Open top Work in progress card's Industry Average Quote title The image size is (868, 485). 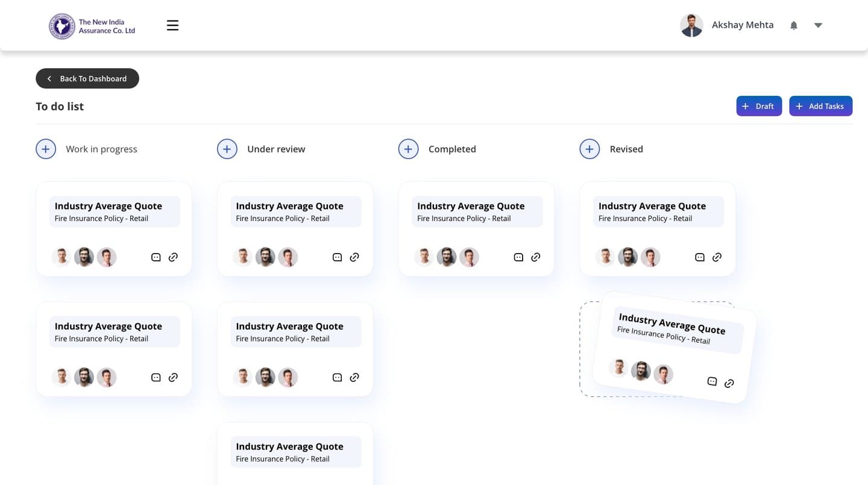(x=108, y=206)
